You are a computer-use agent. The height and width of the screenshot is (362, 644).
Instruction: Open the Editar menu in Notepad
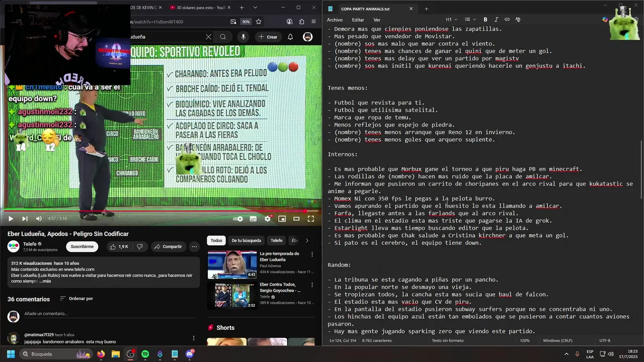(x=358, y=20)
